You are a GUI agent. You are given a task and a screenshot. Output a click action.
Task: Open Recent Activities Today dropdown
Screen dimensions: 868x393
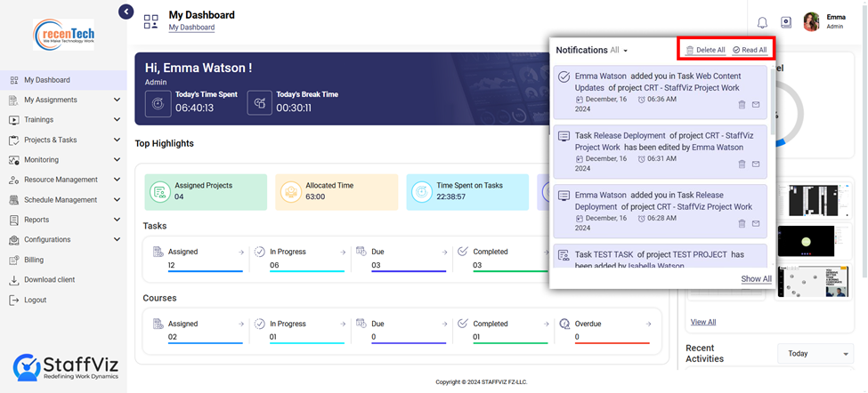(x=815, y=354)
